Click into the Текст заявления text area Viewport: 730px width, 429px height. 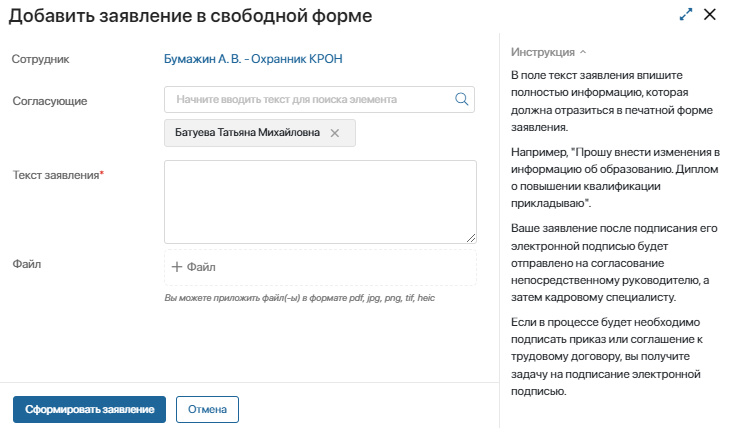tap(320, 202)
